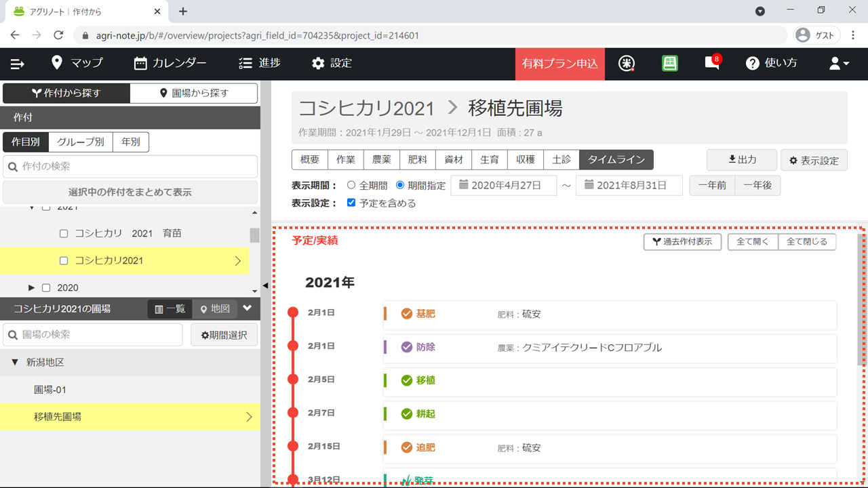Open the user account dropdown
The height and width of the screenshot is (488, 868).
839,63
